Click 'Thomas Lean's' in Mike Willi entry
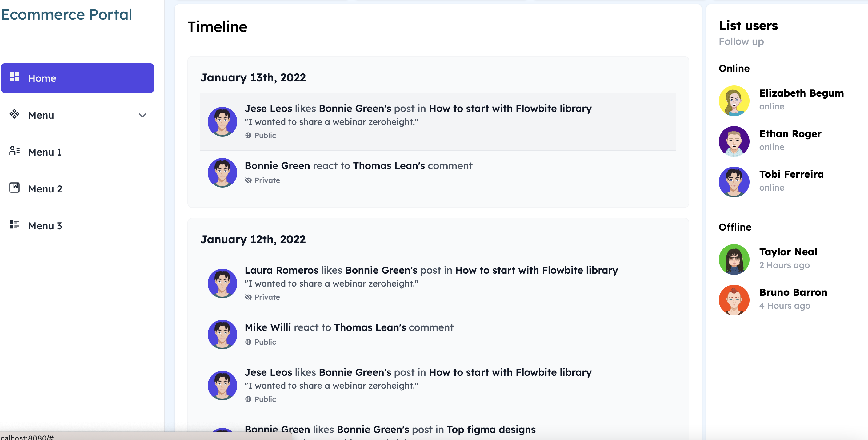 (x=370, y=327)
